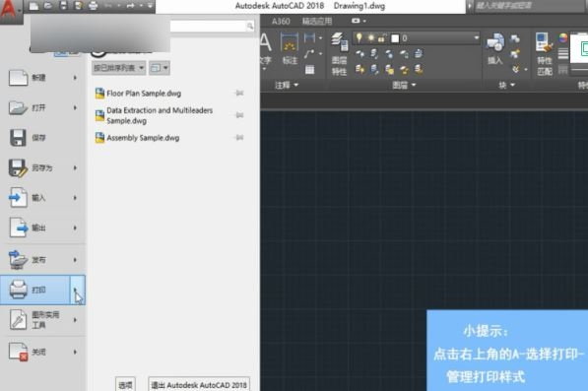Click New file icon in quick access toolbar

pyautogui.click(x=33, y=6)
